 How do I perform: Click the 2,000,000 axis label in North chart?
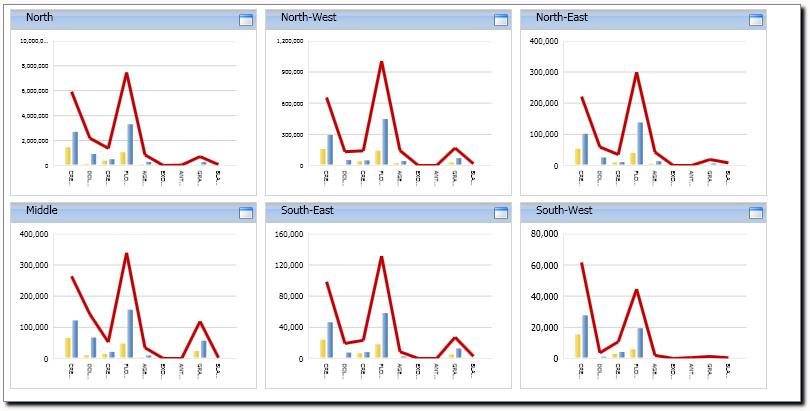36,140
